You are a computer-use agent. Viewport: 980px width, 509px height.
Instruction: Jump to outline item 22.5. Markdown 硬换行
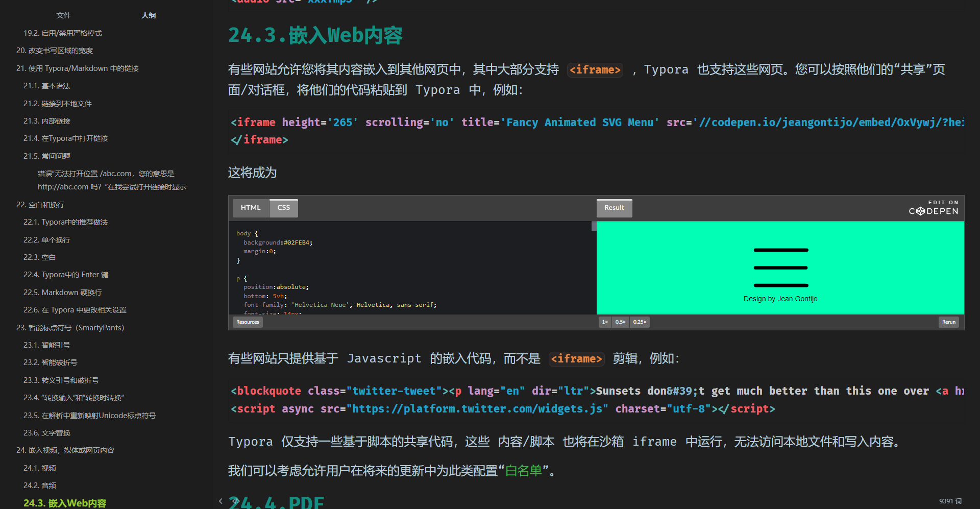point(63,293)
